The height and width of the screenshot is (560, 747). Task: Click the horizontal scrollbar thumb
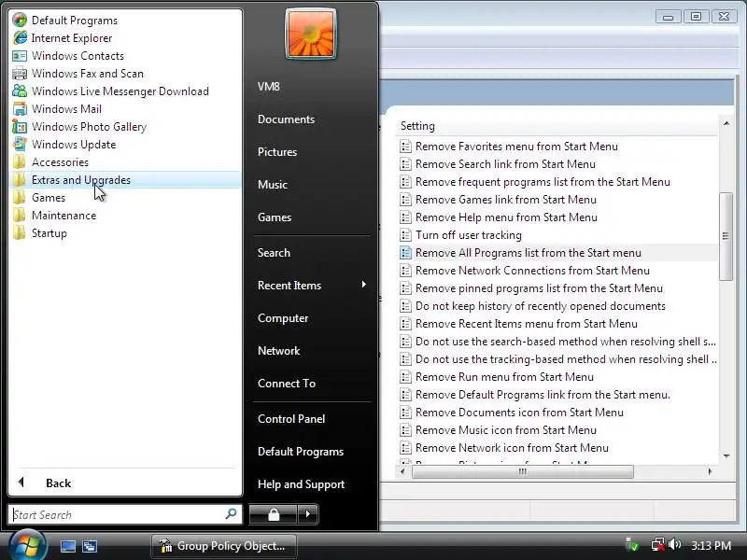[x=523, y=471]
